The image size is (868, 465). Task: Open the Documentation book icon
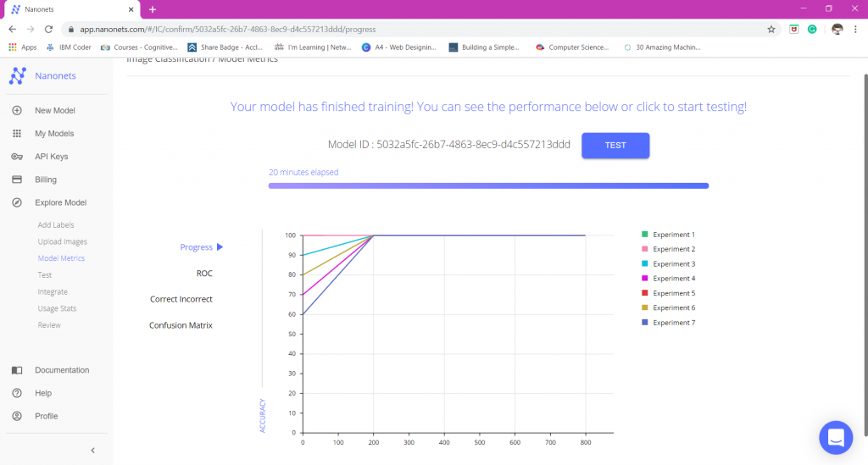click(x=17, y=370)
